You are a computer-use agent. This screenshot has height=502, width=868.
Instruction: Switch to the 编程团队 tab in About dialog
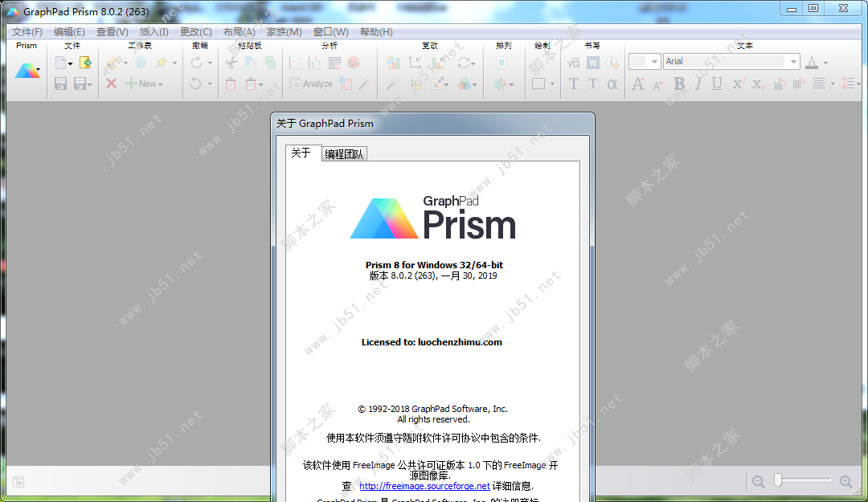click(344, 154)
